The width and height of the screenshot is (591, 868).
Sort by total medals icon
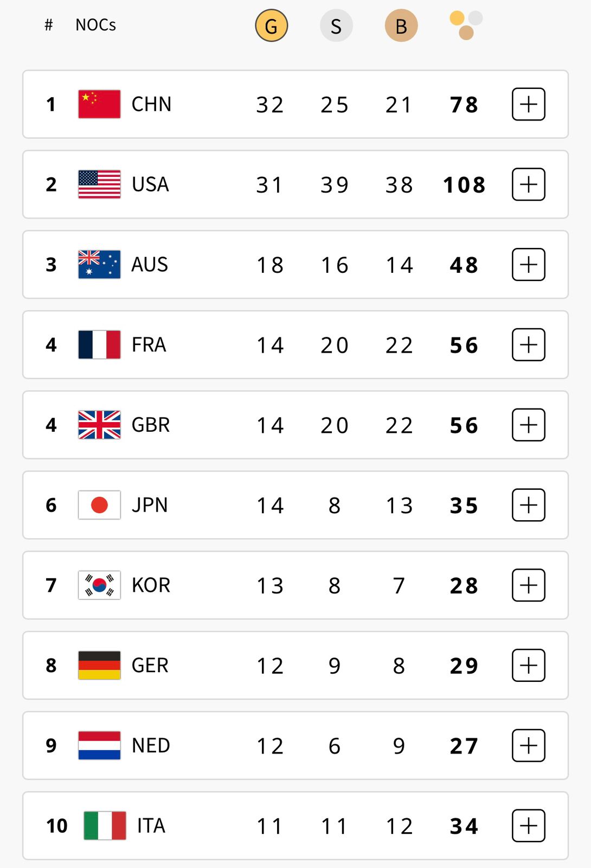(466, 25)
